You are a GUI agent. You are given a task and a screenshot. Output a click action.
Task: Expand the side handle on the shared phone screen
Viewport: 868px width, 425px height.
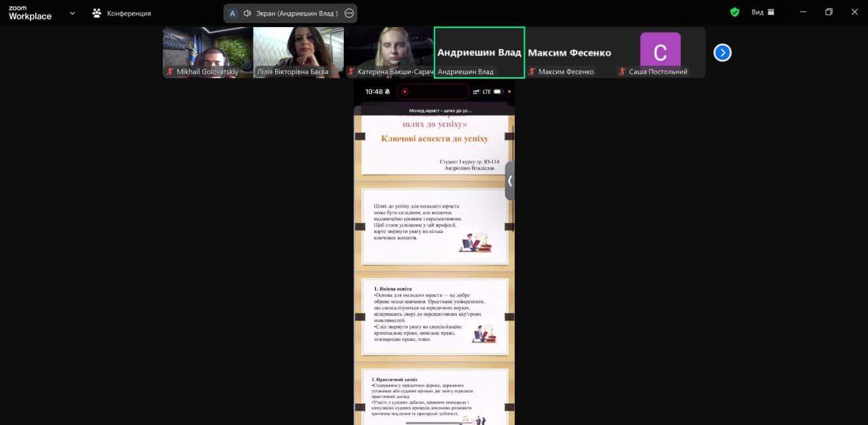pos(510,180)
